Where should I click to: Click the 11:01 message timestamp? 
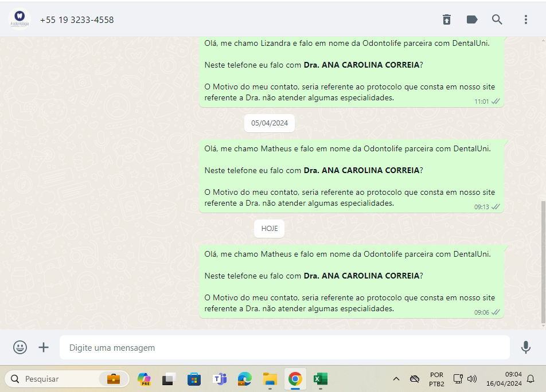click(482, 101)
